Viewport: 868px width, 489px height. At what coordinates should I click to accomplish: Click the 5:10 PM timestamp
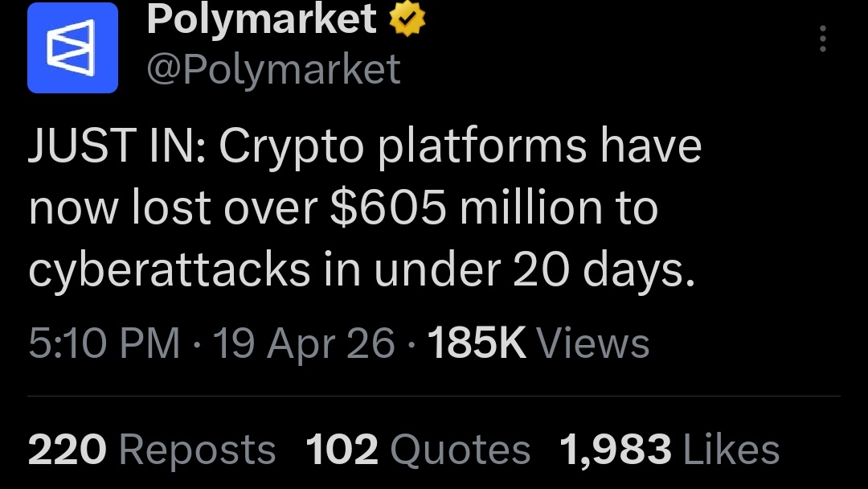click(x=104, y=343)
